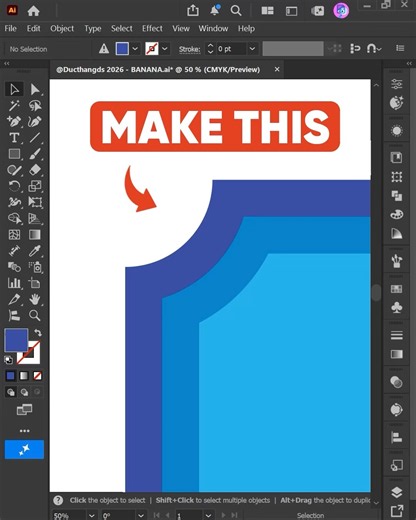416x520 pixels.
Task: Select the Hand tool
Action: click(x=35, y=299)
